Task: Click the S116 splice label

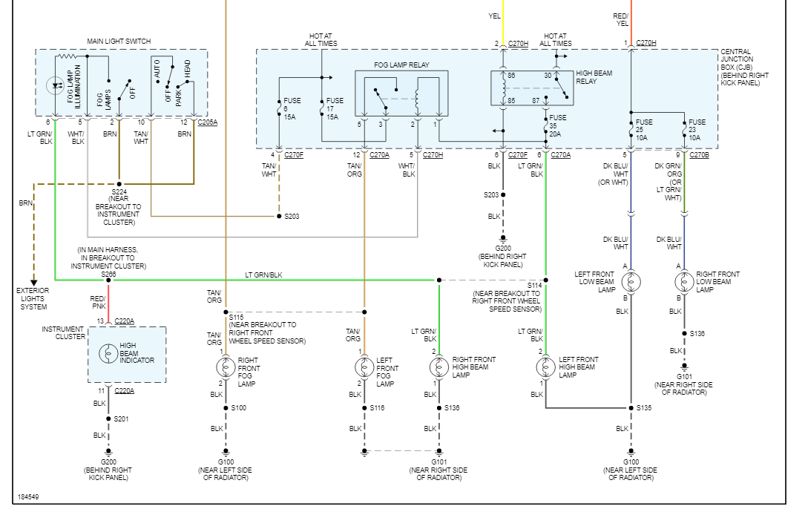Action: [x=377, y=408]
